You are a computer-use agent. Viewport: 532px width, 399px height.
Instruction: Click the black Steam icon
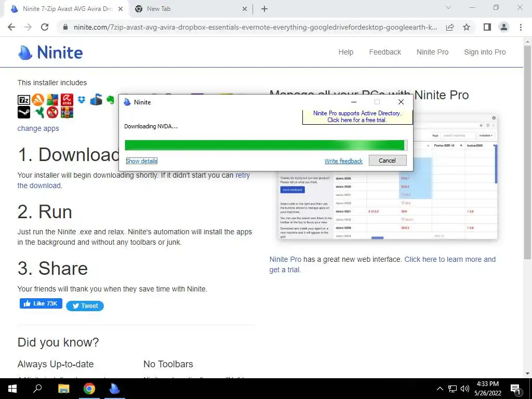[24, 112]
